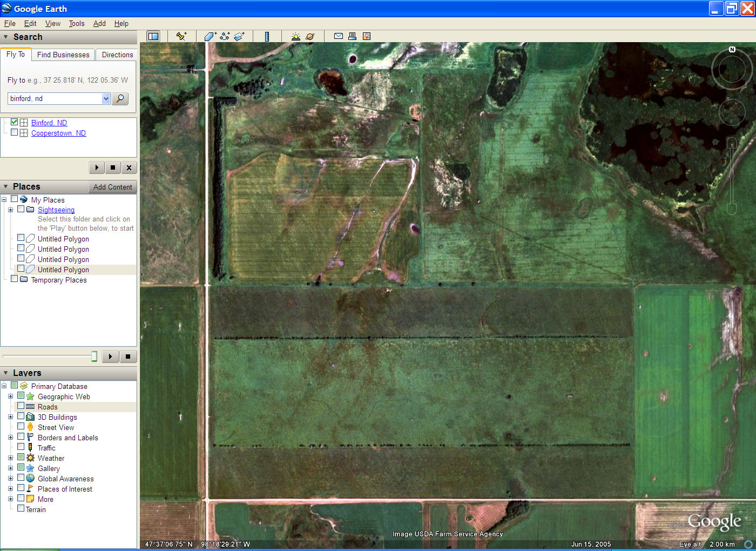The width and height of the screenshot is (756, 551).
Task: Click the Gallery star icon
Action: (30, 468)
